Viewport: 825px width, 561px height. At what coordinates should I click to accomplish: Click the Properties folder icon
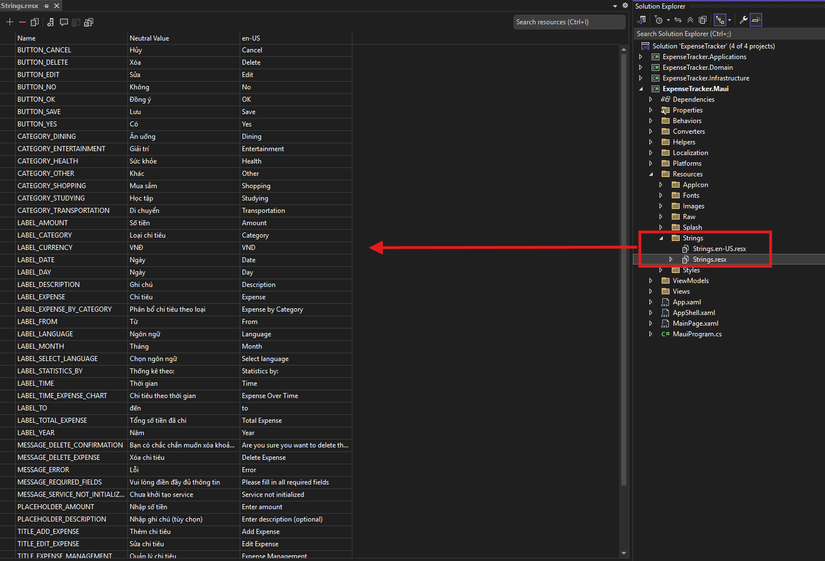[666, 110]
